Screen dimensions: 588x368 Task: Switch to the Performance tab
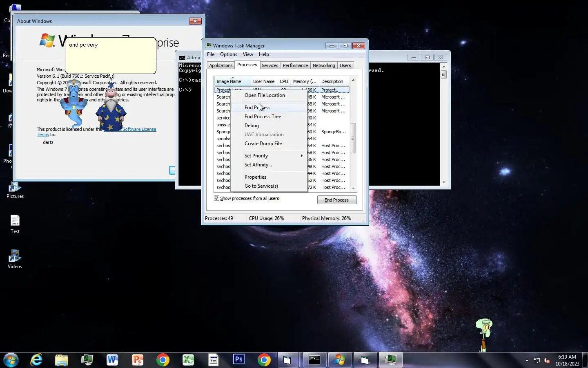pyautogui.click(x=295, y=65)
